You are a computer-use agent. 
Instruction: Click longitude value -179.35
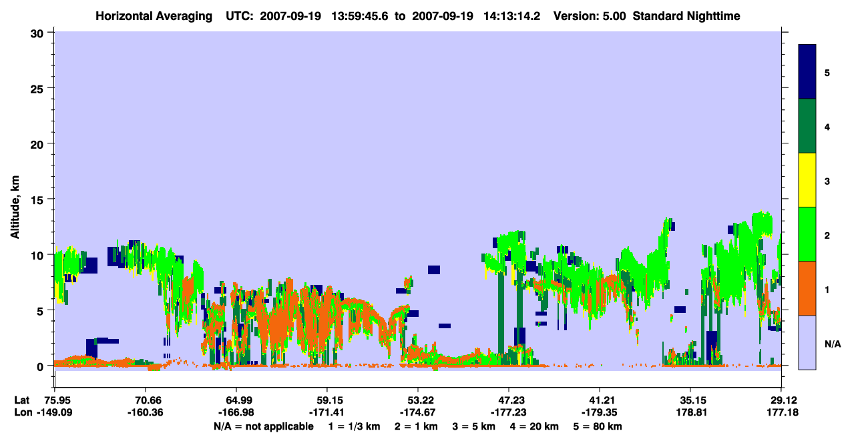[600, 412]
